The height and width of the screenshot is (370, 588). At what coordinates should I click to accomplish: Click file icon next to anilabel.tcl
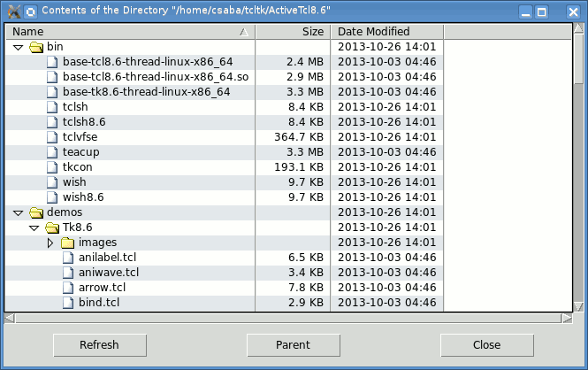click(x=68, y=258)
